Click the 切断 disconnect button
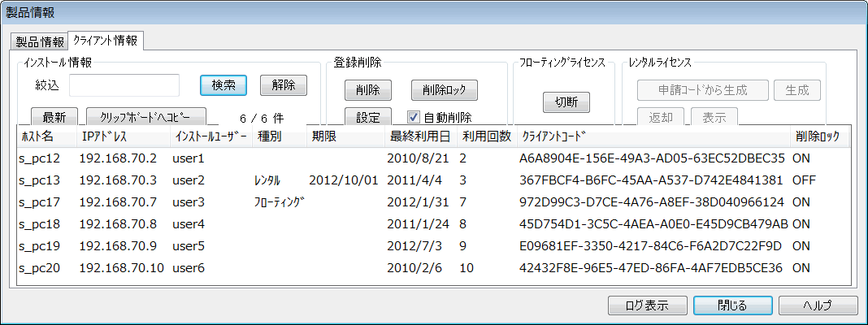The height and width of the screenshot is (325, 868). click(566, 102)
